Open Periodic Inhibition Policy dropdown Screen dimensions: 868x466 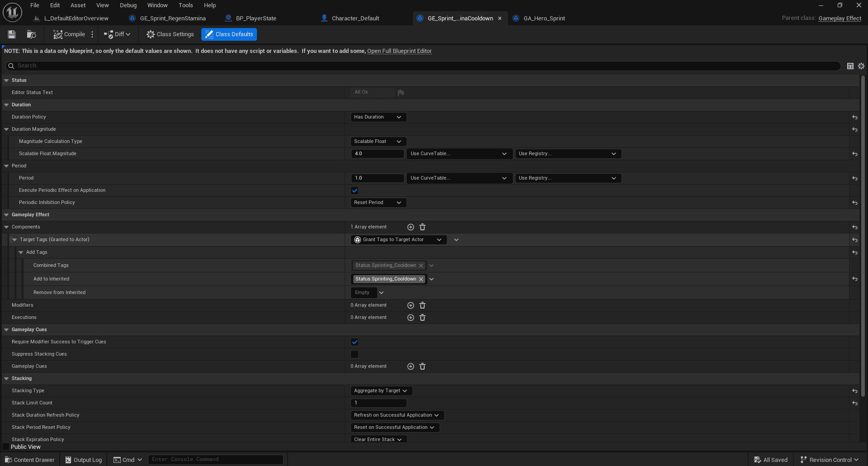[378, 203]
